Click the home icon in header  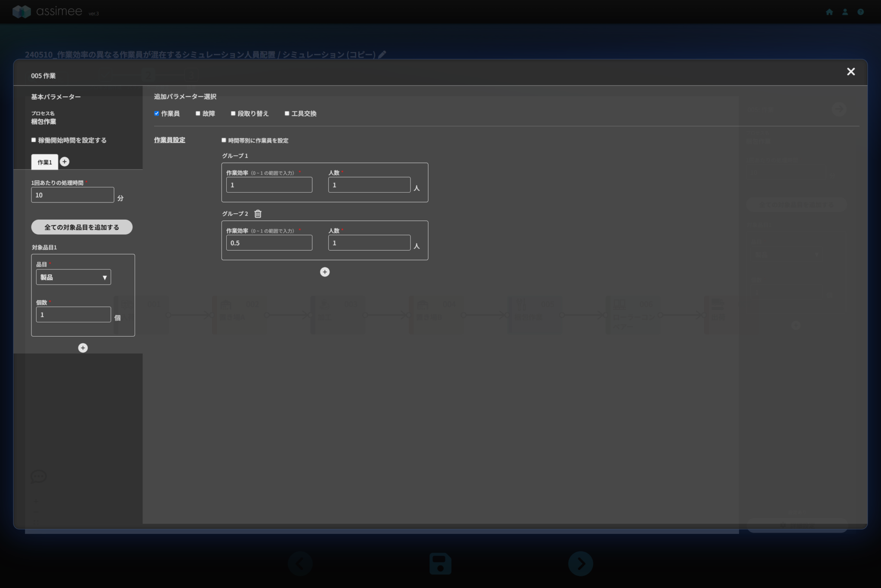click(x=829, y=12)
